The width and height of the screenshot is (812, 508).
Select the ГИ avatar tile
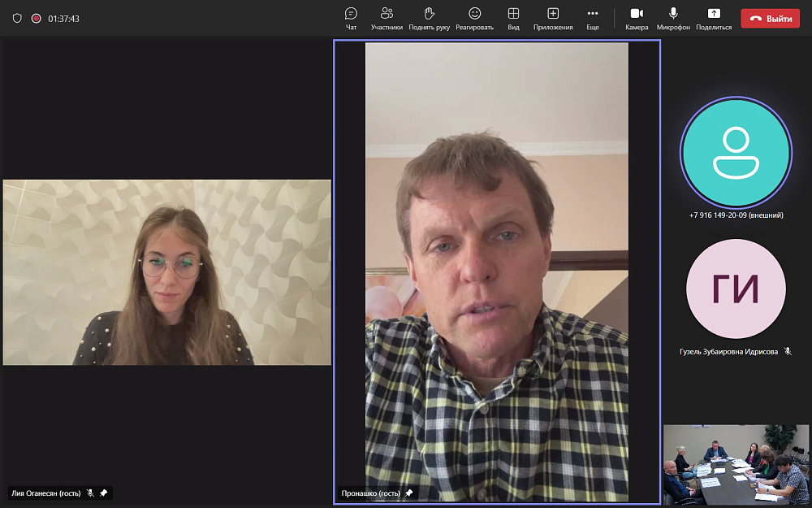click(736, 289)
